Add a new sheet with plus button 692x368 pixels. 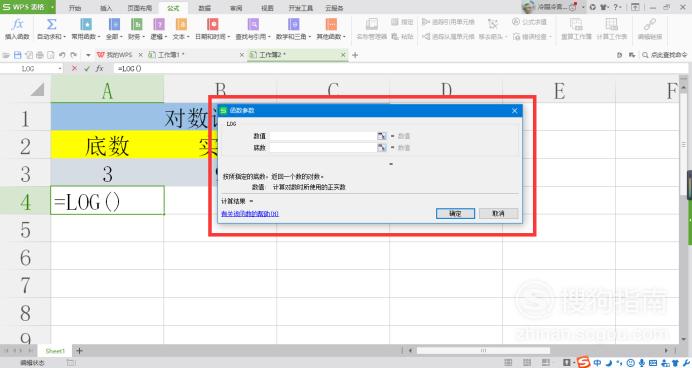79,351
